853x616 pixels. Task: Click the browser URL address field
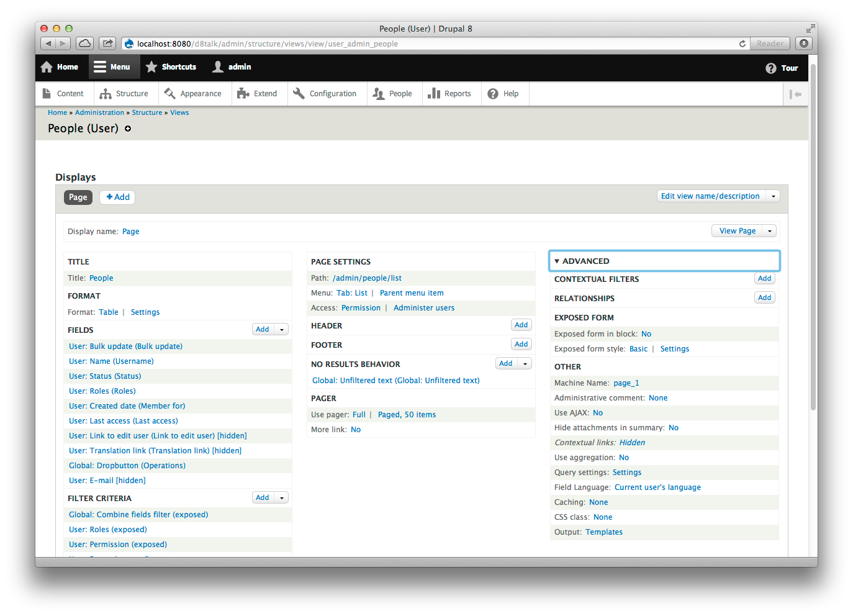click(x=435, y=43)
